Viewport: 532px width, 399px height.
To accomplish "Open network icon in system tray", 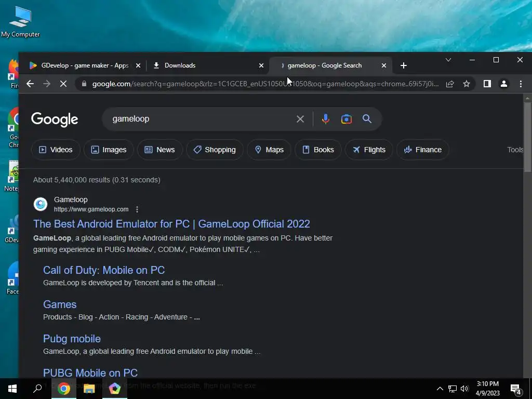I will pos(453,389).
